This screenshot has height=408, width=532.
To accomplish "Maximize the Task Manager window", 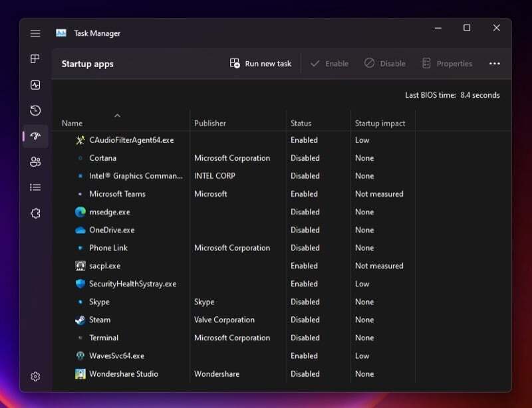I will (x=467, y=28).
